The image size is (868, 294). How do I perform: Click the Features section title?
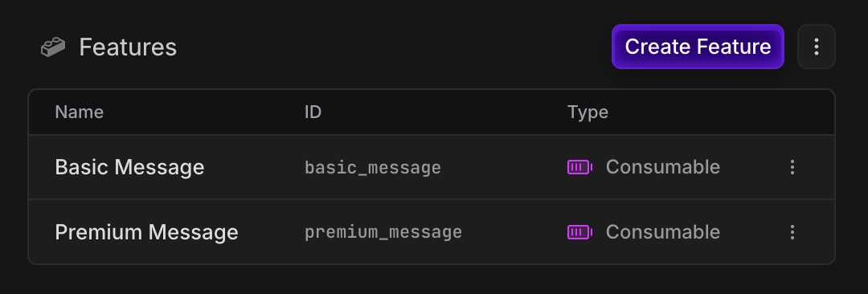(128, 47)
